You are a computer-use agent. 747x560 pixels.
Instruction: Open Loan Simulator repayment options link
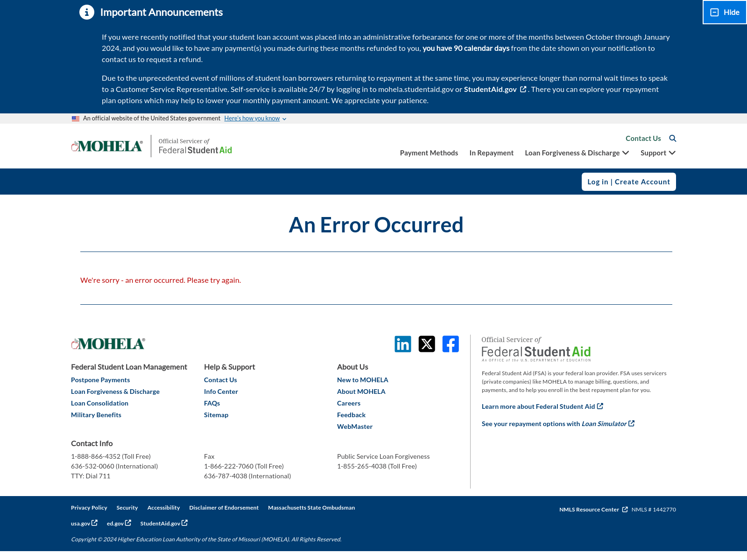click(558, 424)
